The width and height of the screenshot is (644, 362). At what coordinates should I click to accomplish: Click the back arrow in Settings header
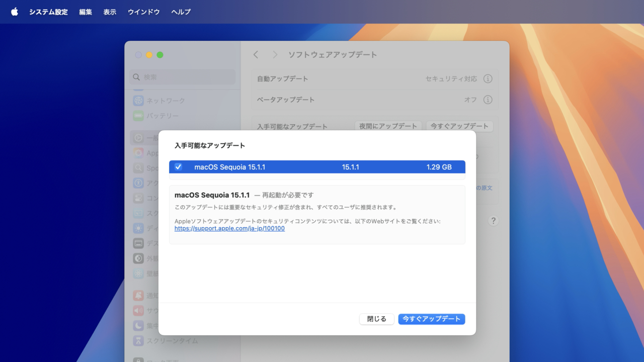256,54
